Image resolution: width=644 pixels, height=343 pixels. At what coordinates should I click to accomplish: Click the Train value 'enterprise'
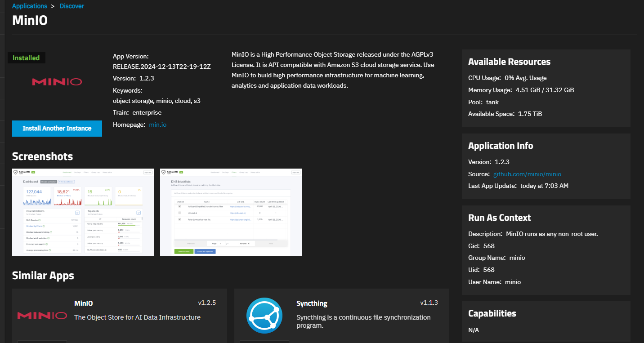tap(147, 112)
